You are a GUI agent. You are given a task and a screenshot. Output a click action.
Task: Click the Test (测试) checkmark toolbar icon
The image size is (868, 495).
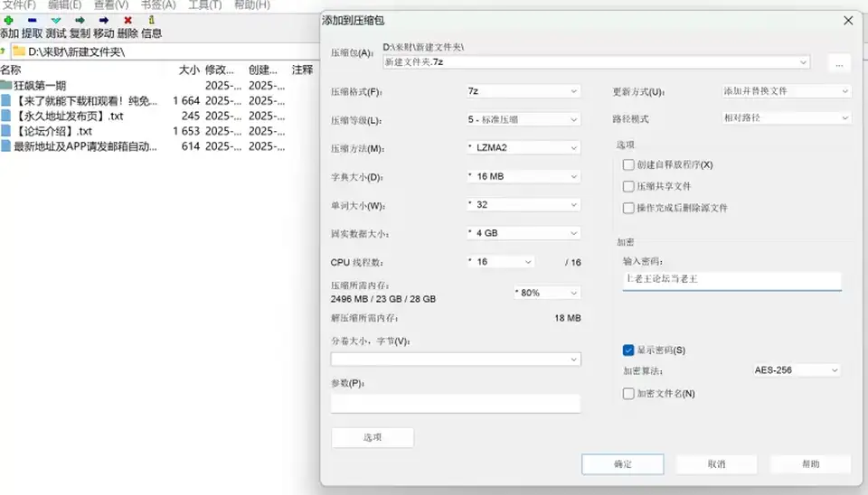click(x=56, y=20)
